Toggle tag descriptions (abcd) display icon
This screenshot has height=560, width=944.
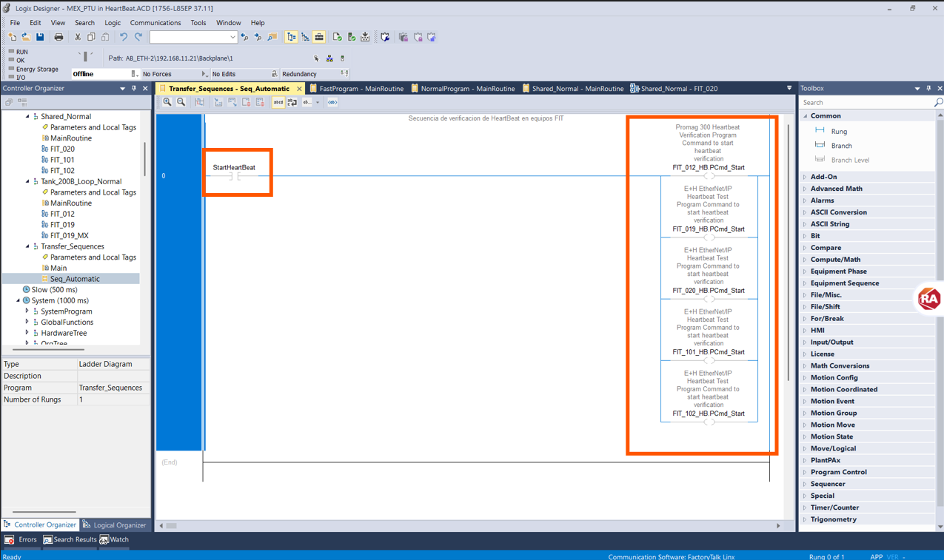tap(278, 103)
